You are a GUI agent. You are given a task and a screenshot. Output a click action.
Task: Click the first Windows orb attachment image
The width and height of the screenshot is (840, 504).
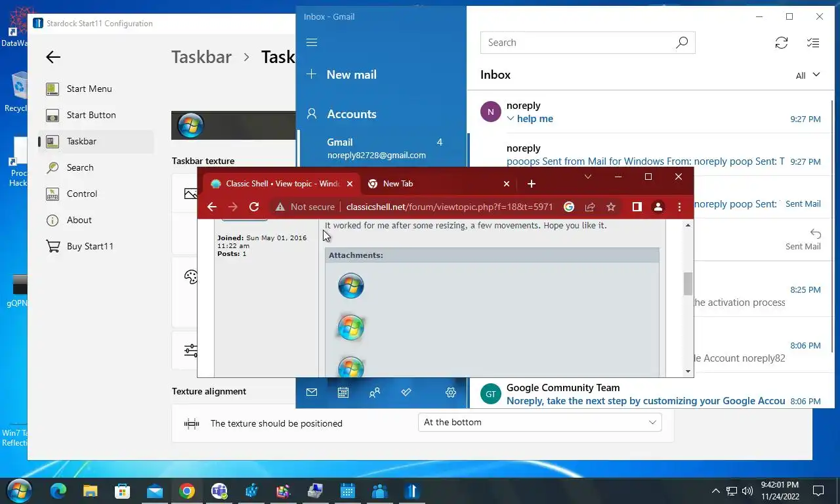tap(351, 286)
